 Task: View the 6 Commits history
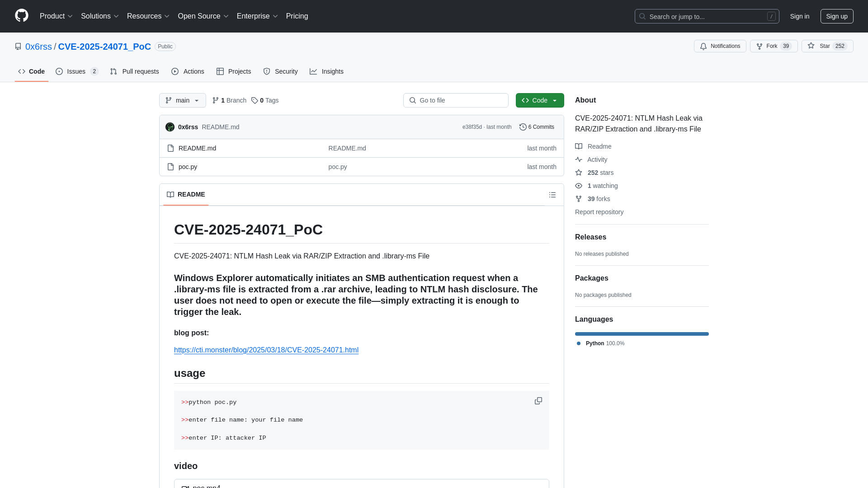(537, 127)
